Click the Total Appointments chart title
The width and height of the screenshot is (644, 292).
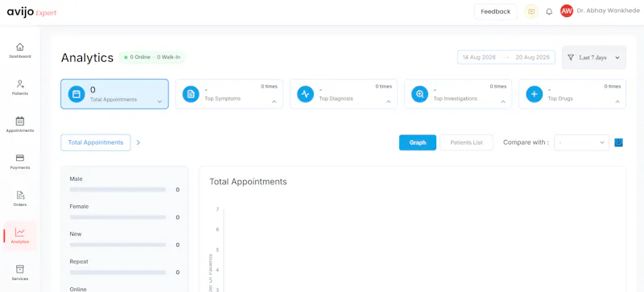(248, 182)
